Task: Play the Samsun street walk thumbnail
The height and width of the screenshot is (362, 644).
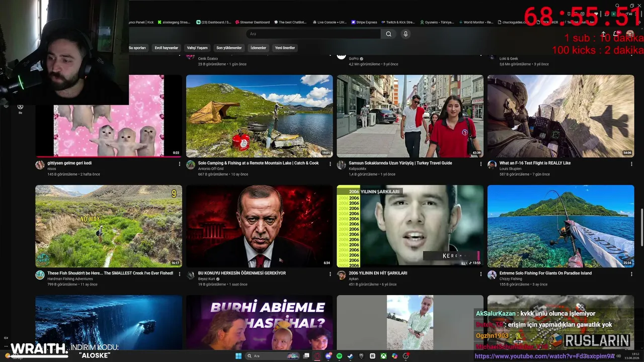Action: click(x=410, y=116)
